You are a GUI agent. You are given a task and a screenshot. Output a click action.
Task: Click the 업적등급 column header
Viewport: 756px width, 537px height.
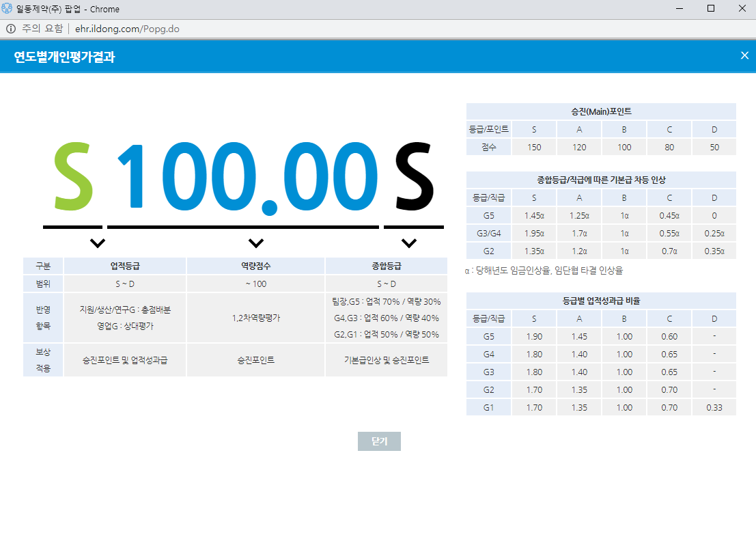click(125, 266)
